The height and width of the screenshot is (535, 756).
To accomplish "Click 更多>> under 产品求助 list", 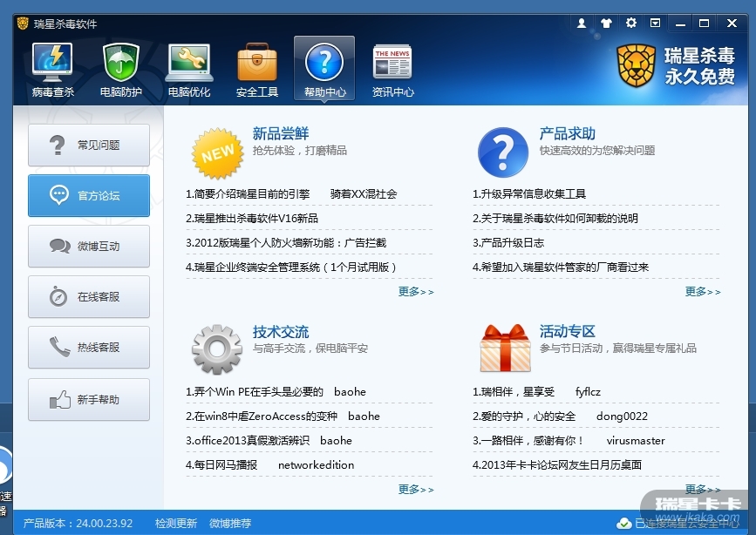I will click(703, 292).
